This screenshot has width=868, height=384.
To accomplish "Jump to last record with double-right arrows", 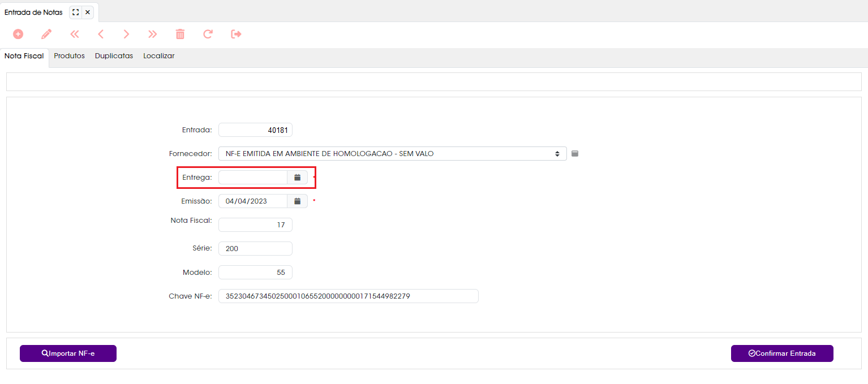I will point(152,34).
